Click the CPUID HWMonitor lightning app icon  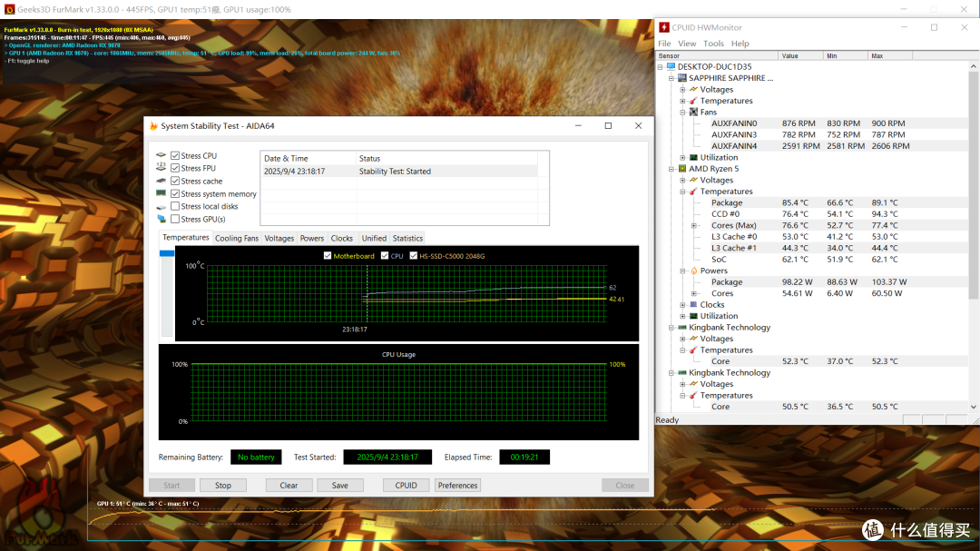point(664,27)
